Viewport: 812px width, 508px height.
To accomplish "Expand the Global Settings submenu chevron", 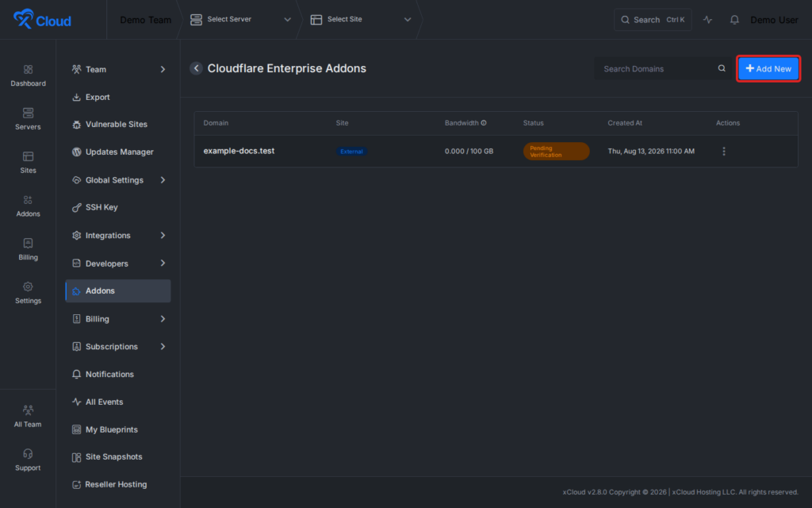I will tap(163, 180).
